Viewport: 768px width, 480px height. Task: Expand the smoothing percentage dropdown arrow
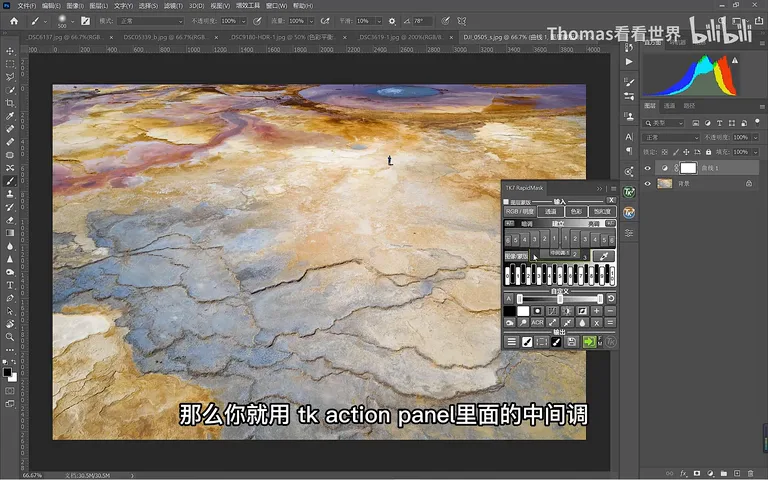click(x=379, y=21)
